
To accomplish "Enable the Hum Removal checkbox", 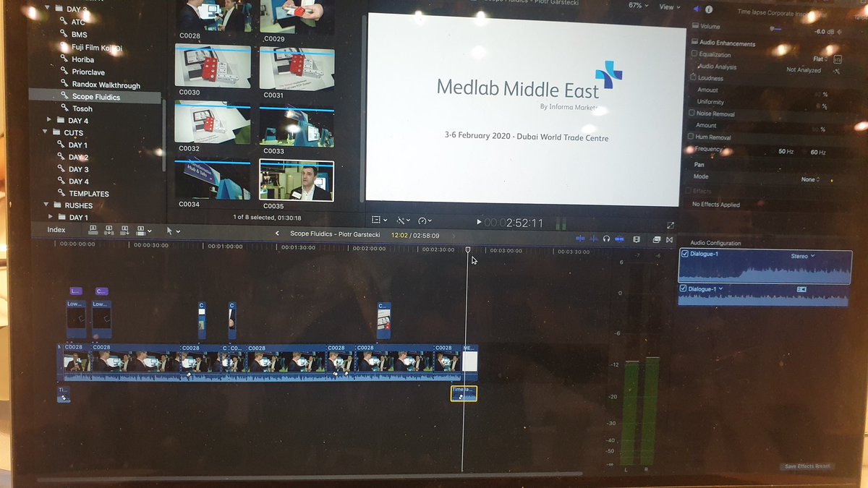I will coord(691,137).
